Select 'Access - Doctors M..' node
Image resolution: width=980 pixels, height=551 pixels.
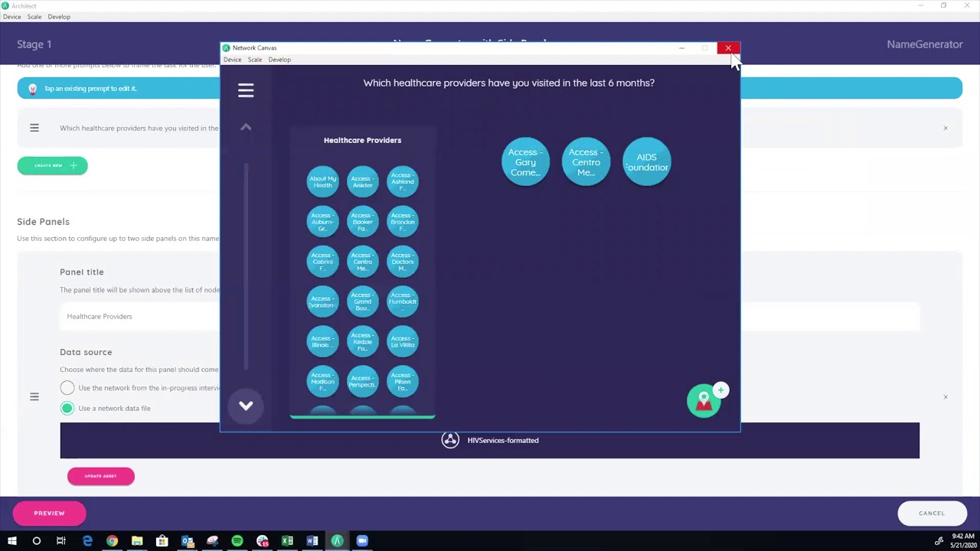(403, 262)
